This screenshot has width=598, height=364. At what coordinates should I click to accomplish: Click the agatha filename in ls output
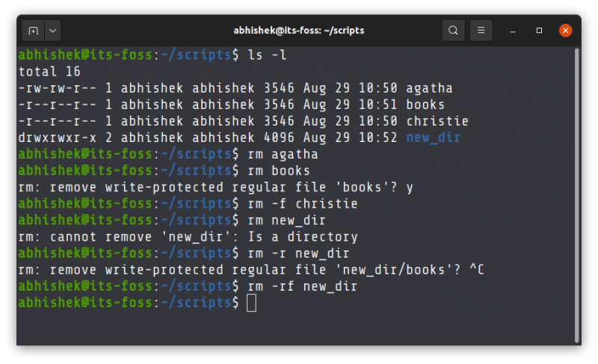coord(429,88)
